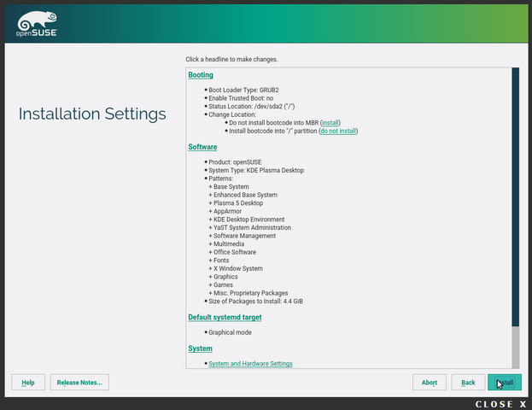Screen dimensions: 532x410
Task: Select 'Boot Loader Type: GRUB2' text
Action: tap(243, 90)
